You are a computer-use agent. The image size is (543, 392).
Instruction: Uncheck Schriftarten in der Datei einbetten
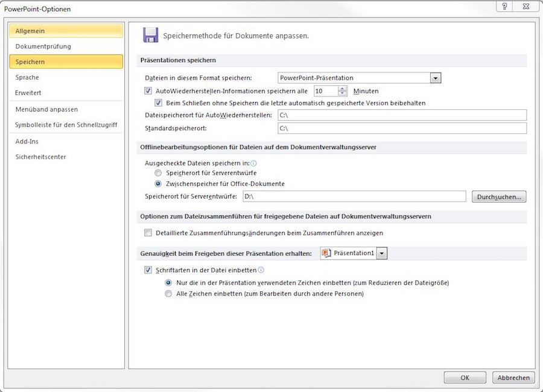[148, 270]
